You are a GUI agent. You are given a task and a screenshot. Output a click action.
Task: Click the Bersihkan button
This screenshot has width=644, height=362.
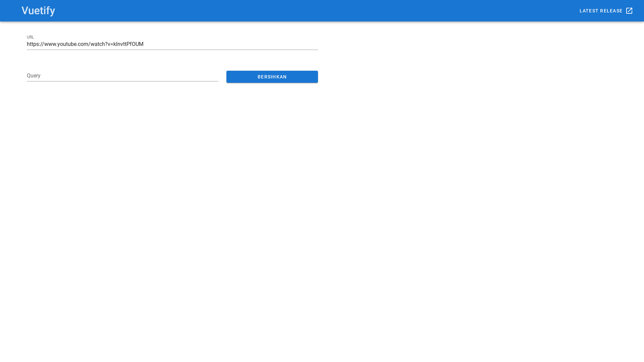point(272,77)
